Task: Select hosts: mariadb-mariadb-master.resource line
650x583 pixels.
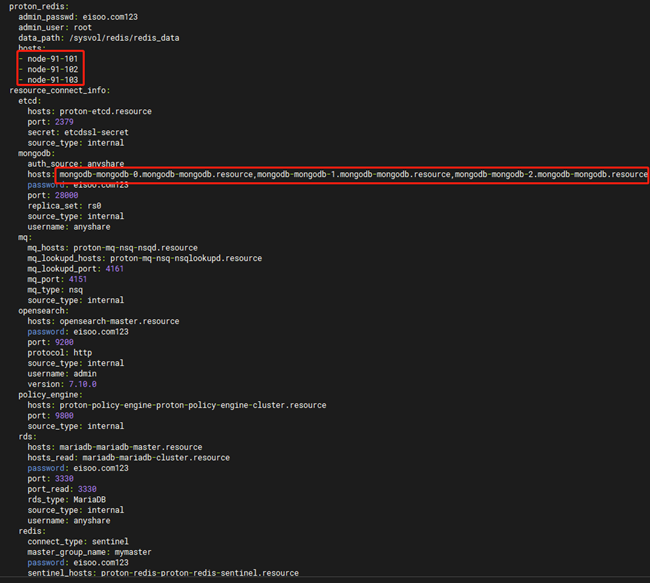Action: tap(115, 447)
